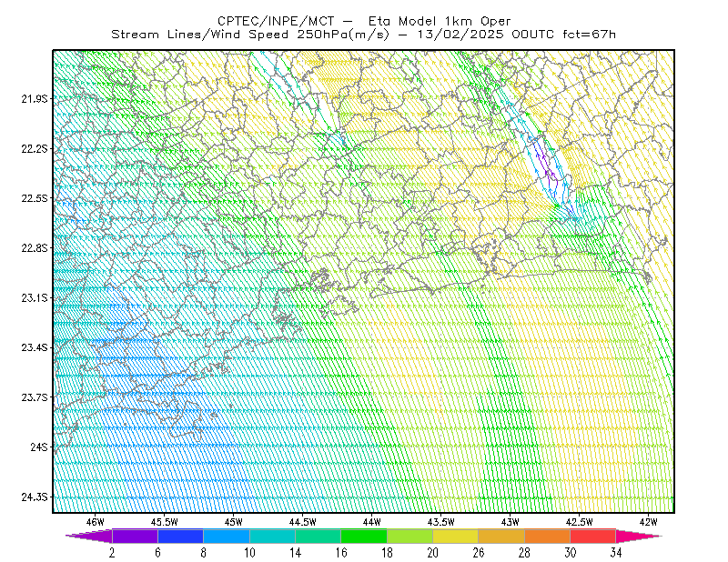Click the orange 28–30 legend swatch

[548, 536]
